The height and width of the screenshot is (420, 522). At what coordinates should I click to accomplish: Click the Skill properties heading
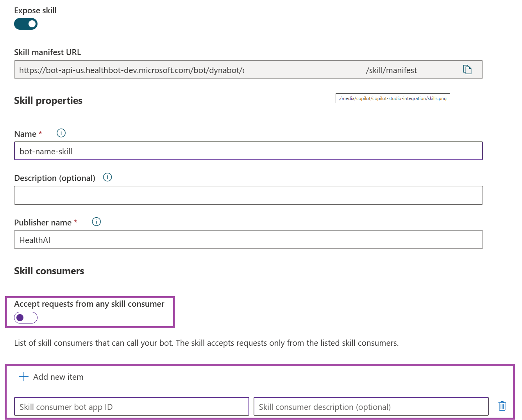click(48, 100)
